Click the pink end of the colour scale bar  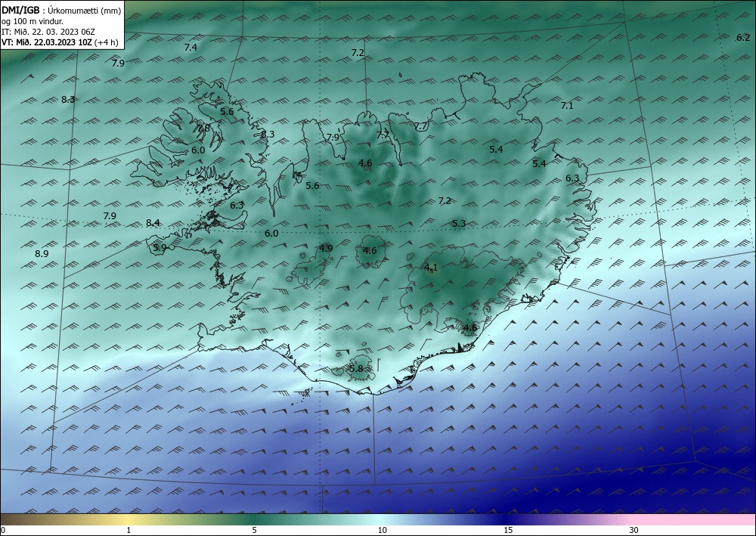(694, 519)
